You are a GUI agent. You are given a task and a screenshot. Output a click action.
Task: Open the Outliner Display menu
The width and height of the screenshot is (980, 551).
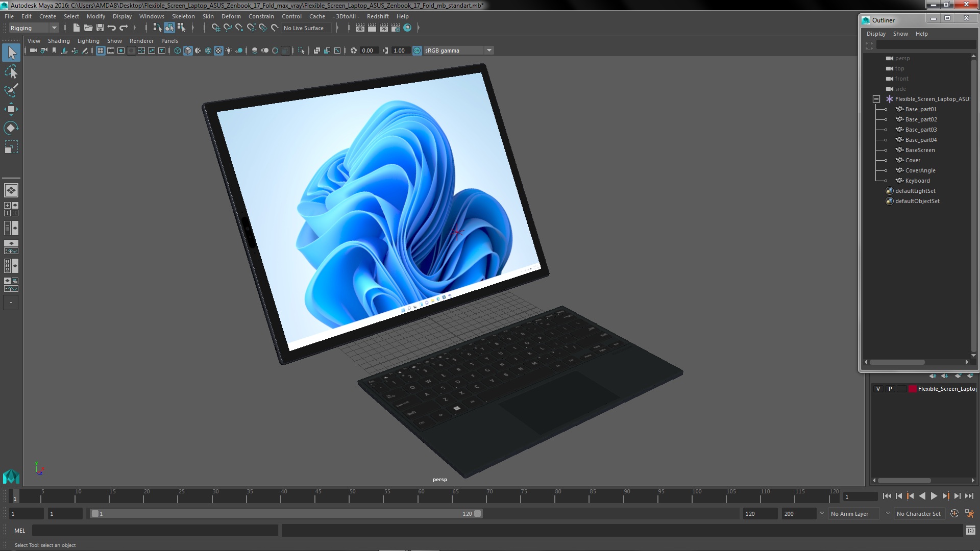point(876,34)
